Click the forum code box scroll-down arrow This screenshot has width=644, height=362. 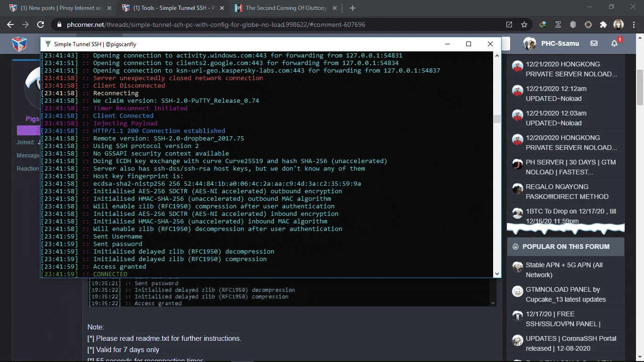tap(493, 303)
